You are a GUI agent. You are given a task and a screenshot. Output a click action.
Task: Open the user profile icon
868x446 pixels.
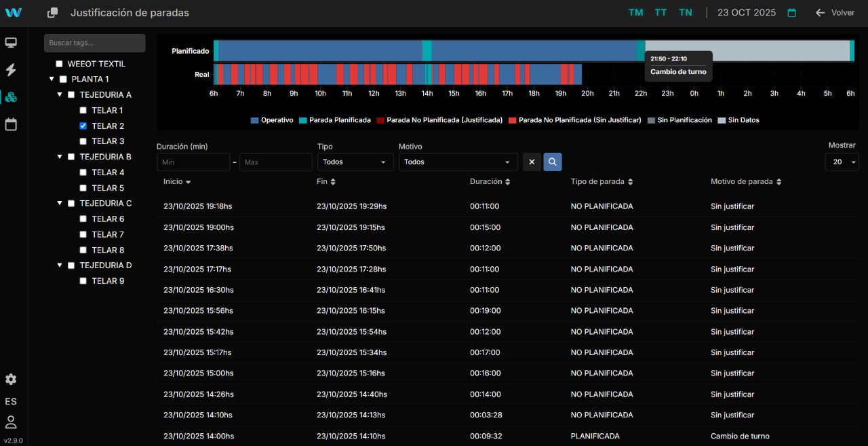click(11, 422)
